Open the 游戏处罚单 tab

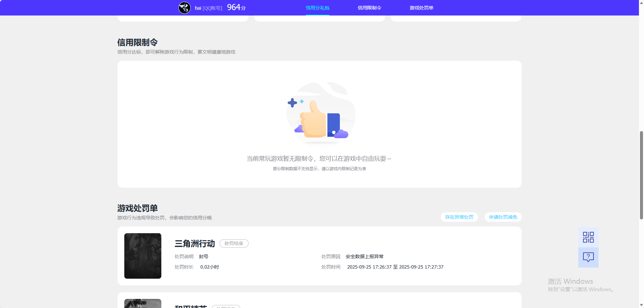(x=421, y=7)
